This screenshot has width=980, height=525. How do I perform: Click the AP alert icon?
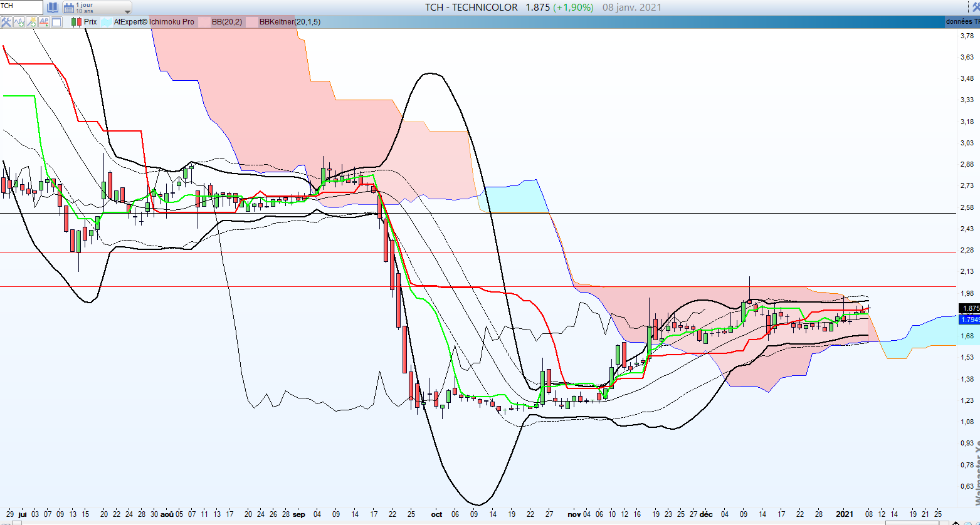[44, 22]
